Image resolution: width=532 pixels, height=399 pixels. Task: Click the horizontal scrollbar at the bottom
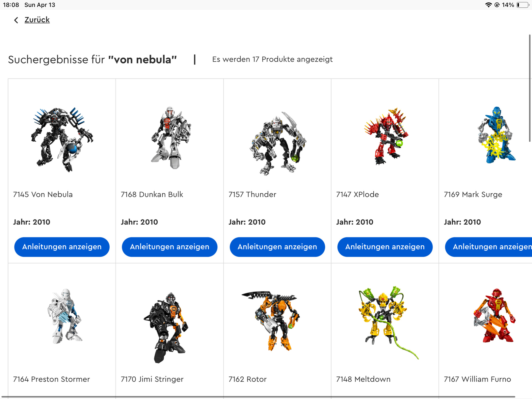[258, 397]
